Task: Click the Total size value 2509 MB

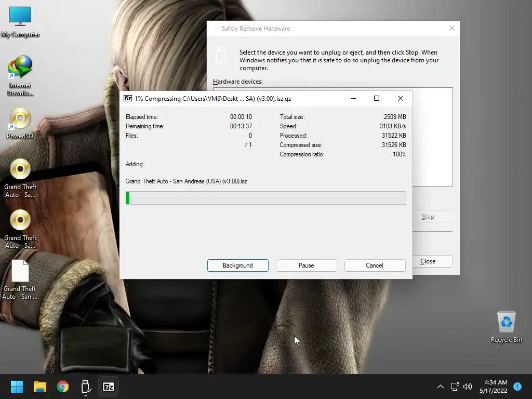Action: 395,117
